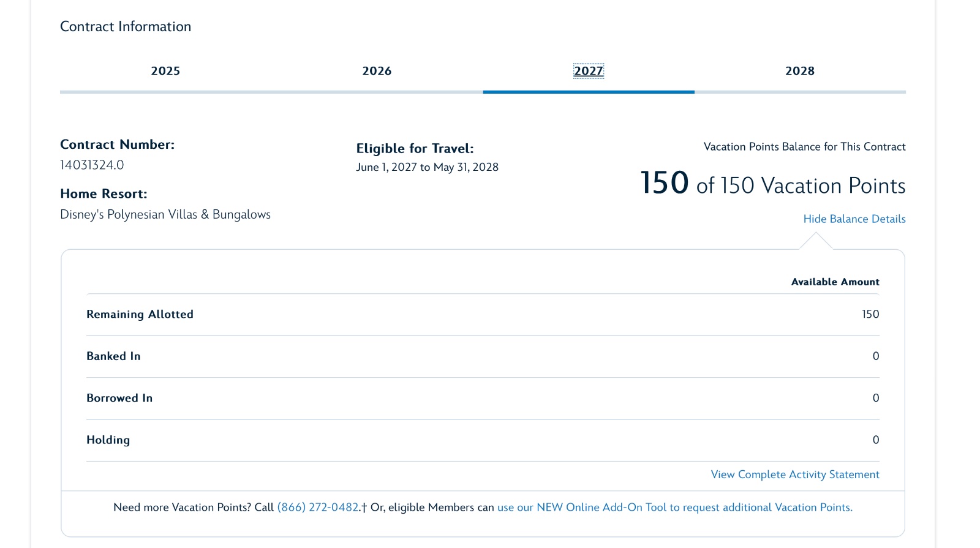Click Vacation Points Balance for This Contract label
The width and height of the screenshot is (980, 548).
click(804, 147)
